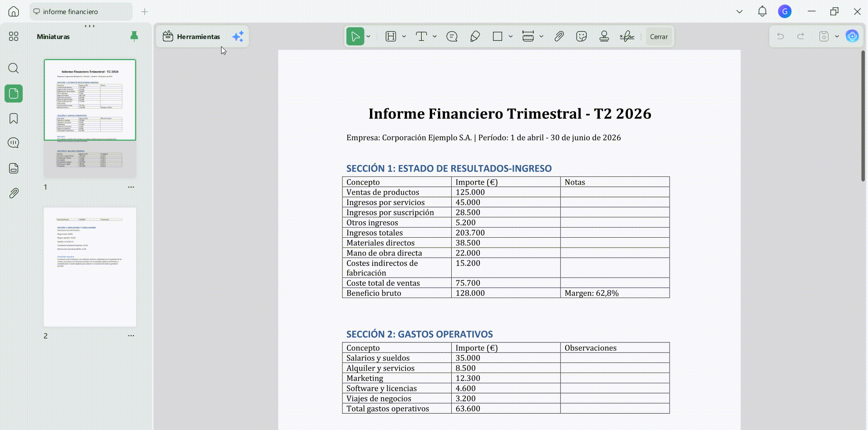Add a comment note
Screen dimensions: 868x430
point(452,36)
